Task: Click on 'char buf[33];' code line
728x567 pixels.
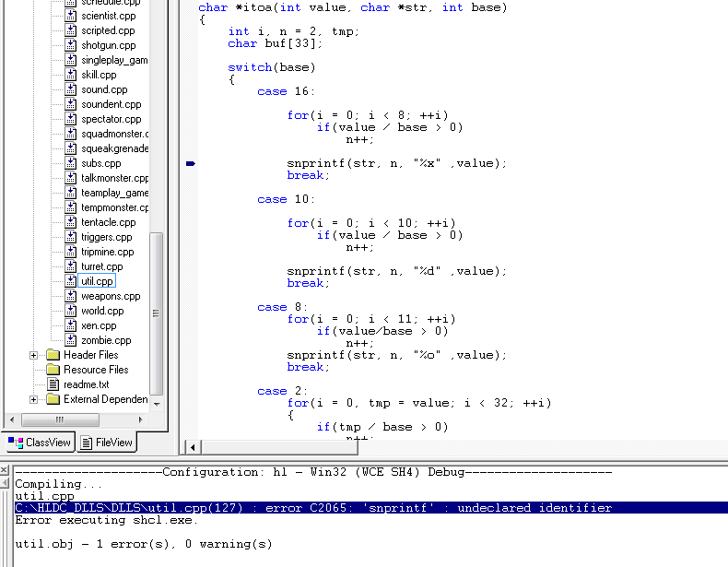Action: pyautogui.click(x=275, y=43)
